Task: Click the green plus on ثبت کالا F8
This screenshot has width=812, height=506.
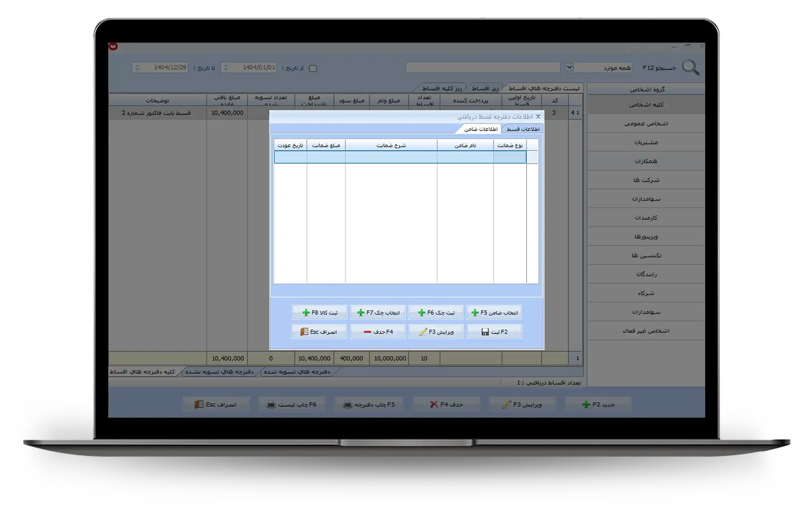Action: (306, 312)
